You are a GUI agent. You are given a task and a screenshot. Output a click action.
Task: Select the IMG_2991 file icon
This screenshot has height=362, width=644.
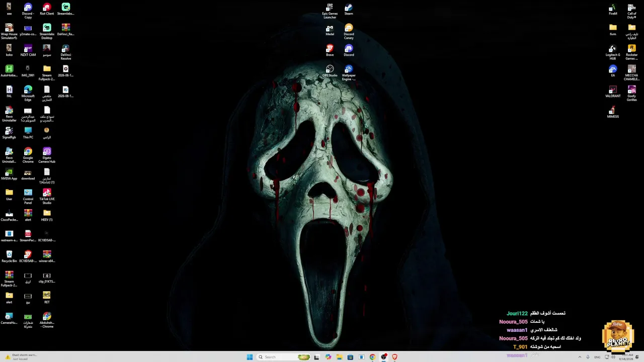pos(28,71)
